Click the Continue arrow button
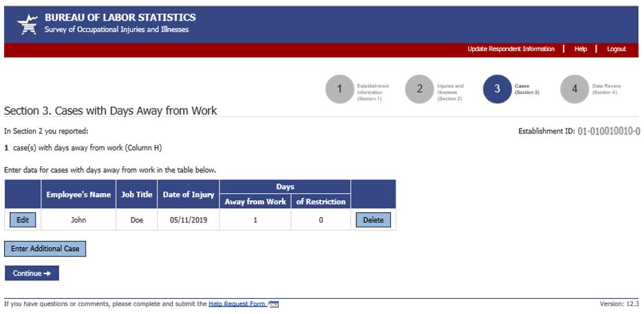This screenshot has width=644, height=314. [x=32, y=273]
